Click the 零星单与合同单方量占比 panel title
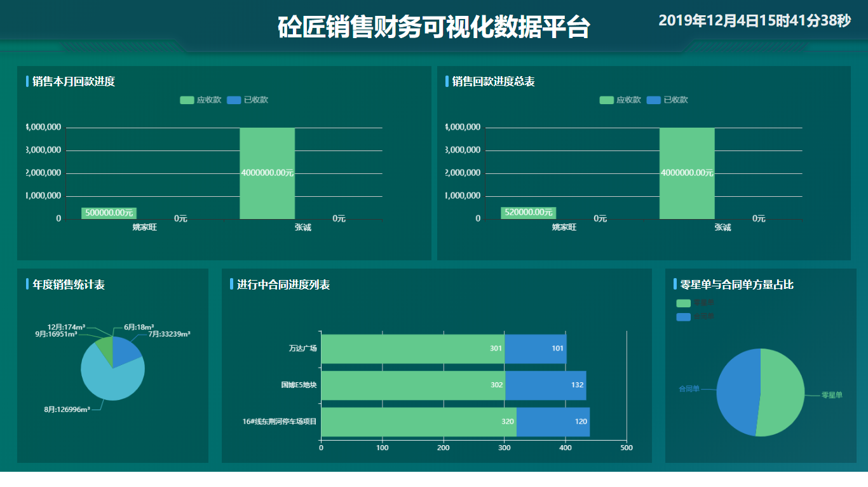 [737, 284]
